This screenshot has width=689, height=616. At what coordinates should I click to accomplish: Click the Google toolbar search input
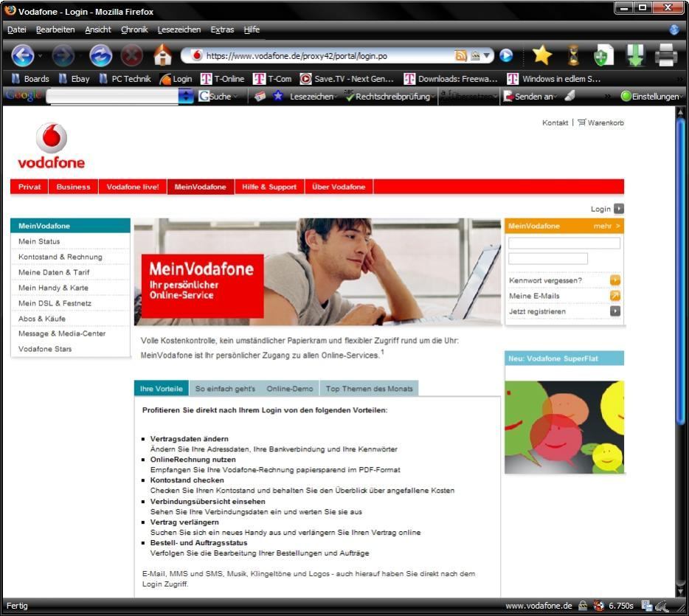click(112, 96)
